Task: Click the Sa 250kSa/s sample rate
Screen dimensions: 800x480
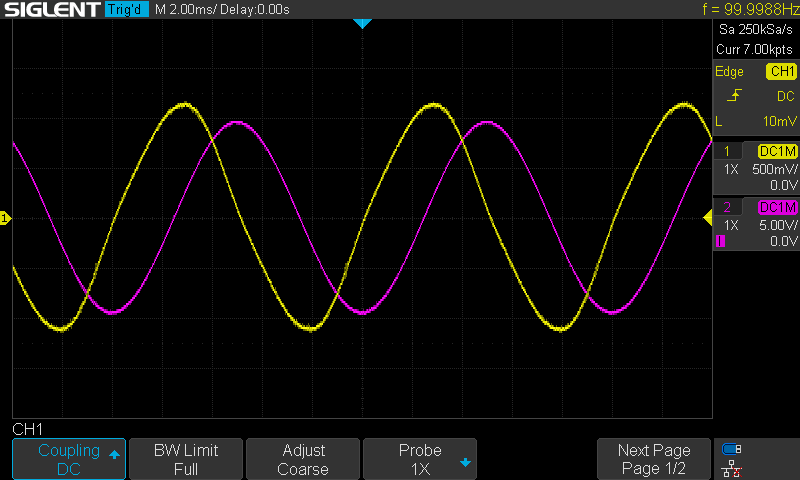Action: (x=756, y=30)
